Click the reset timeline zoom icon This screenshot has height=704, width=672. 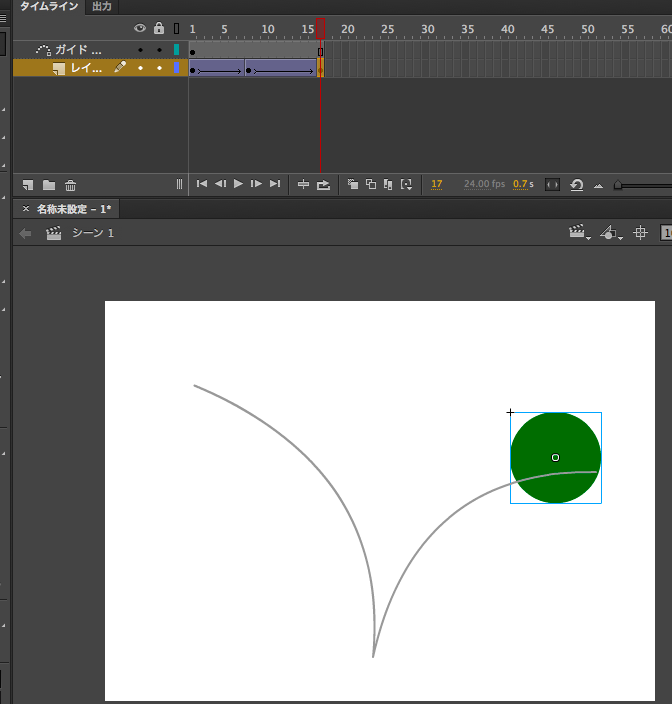pyautogui.click(x=577, y=185)
